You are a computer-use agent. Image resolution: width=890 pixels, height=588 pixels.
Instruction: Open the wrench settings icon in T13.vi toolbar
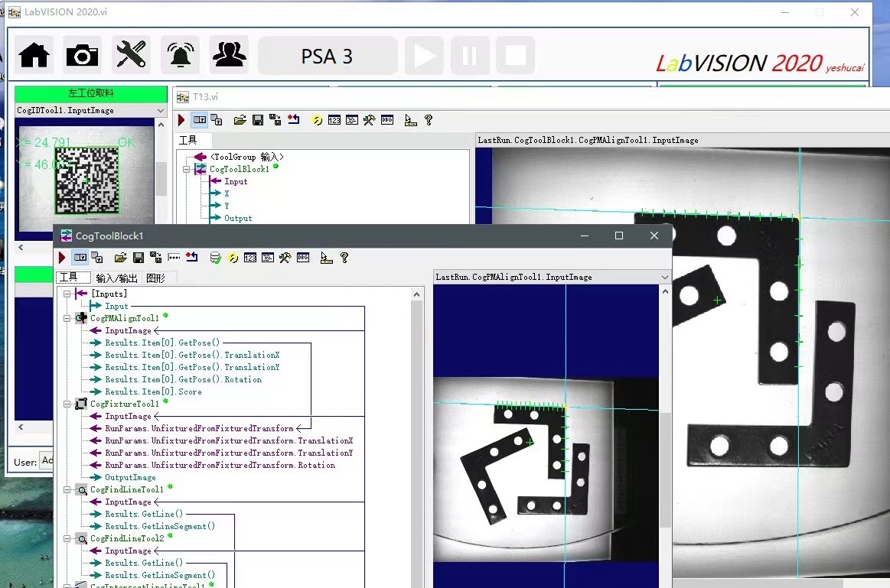367,120
